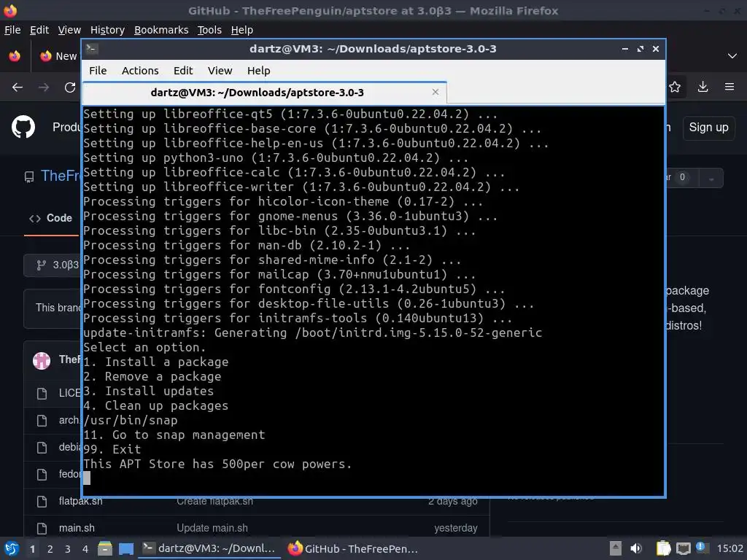The height and width of the screenshot is (560, 747).
Task: Switch to workspace 1 in the taskbar pager
Action: point(32,549)
